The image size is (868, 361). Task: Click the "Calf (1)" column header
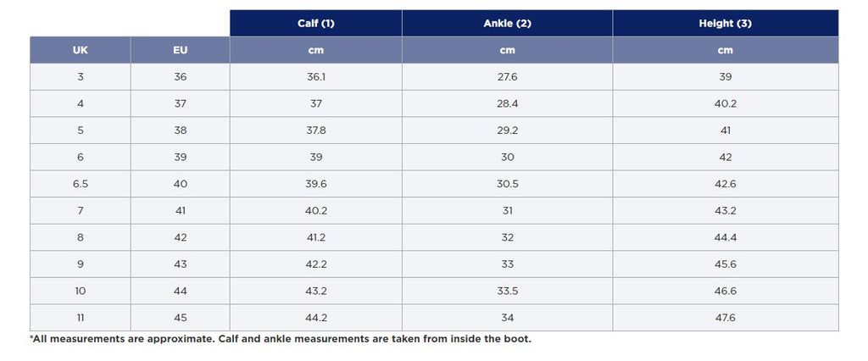(x=316, y=24)
